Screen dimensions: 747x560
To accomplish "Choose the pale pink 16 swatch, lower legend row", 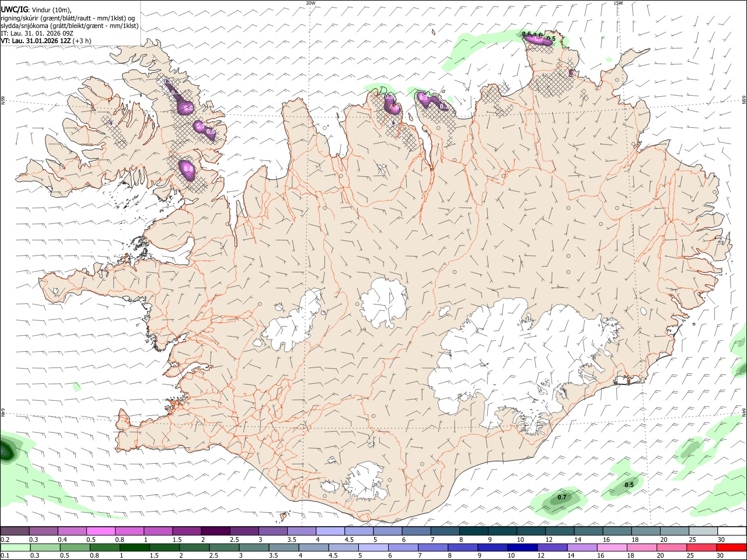I will coord(612,547).
